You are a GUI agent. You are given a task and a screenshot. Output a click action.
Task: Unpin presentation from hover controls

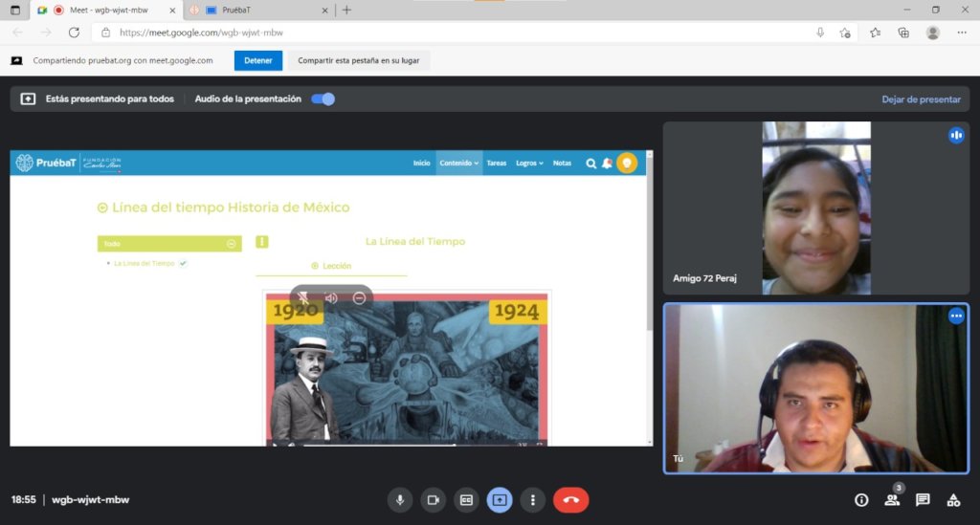pyautogui.click(x=303, y=298)
